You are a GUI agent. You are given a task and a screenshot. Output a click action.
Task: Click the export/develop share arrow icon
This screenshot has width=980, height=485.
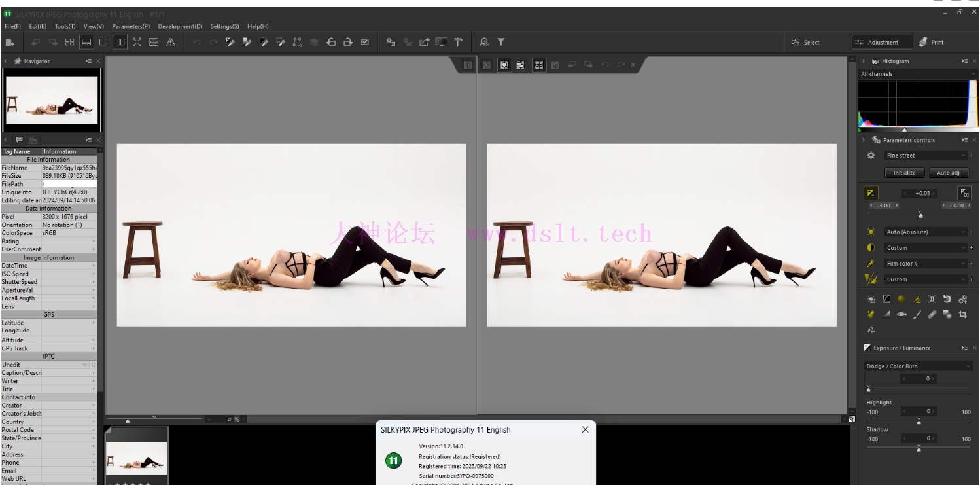pyautogui.click(x=425, y=42)
